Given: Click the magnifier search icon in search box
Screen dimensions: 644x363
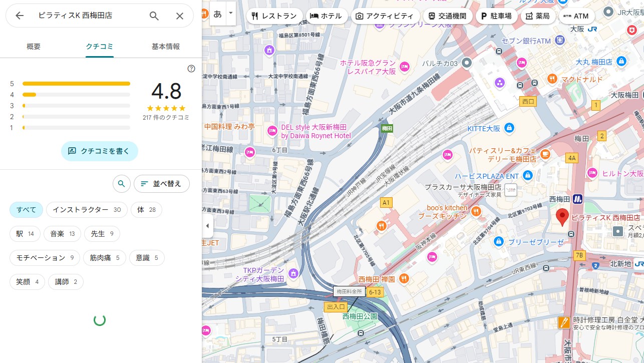Looking at the screenshot, I should tap(154, 16).
